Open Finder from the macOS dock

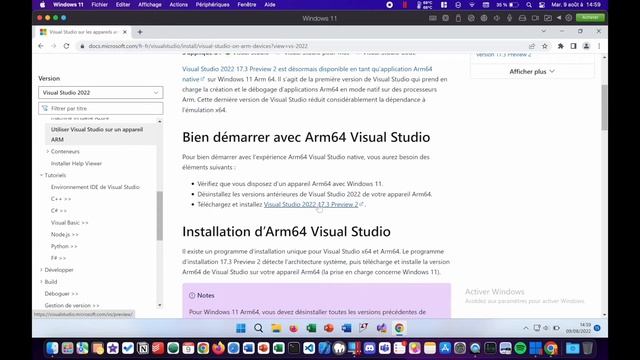tap(52, 348)
